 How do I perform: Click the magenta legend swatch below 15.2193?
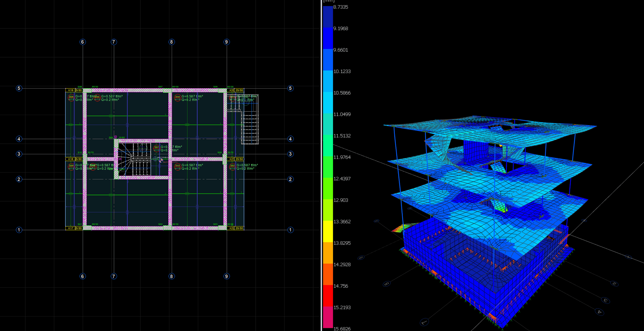pos(328,317)
